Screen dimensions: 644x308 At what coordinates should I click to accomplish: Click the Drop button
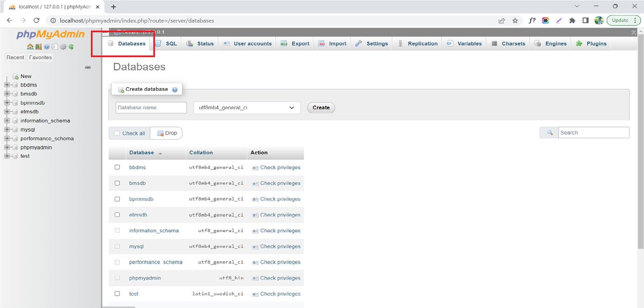(x=166, y=133)
